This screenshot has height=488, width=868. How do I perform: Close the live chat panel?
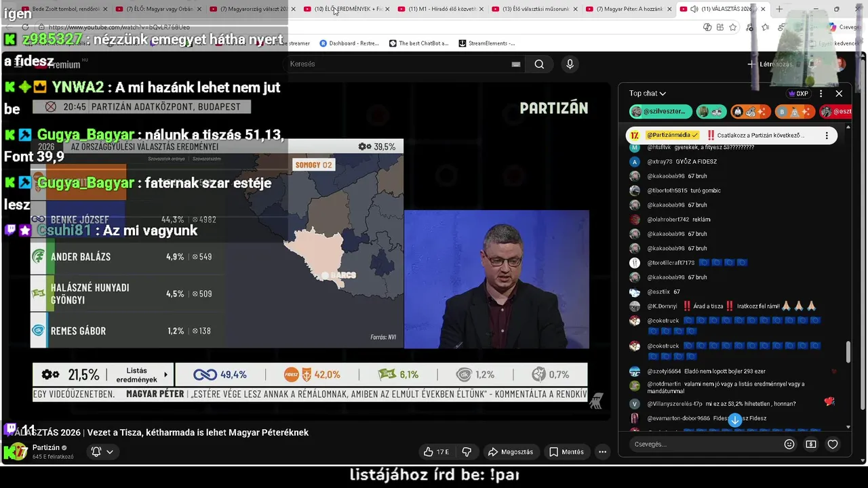(839, 94)
